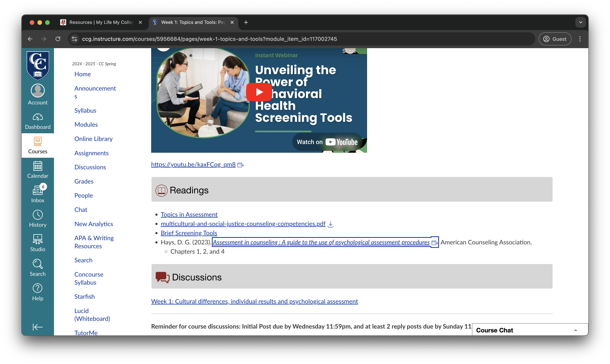Screen dimensions: 610x364
Task: Switch to Resources My Life My College tab
Action: (101, 22)
